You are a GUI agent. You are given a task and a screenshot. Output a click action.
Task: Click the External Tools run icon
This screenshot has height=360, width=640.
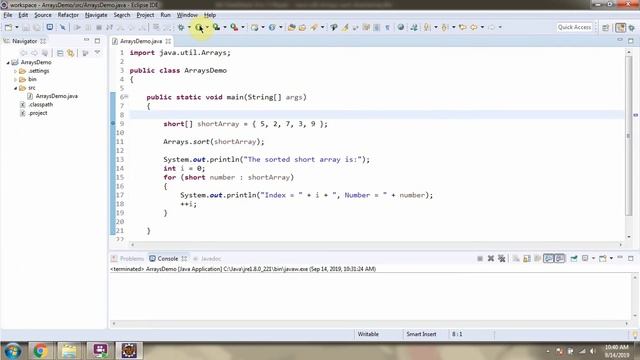click(234, 27)
